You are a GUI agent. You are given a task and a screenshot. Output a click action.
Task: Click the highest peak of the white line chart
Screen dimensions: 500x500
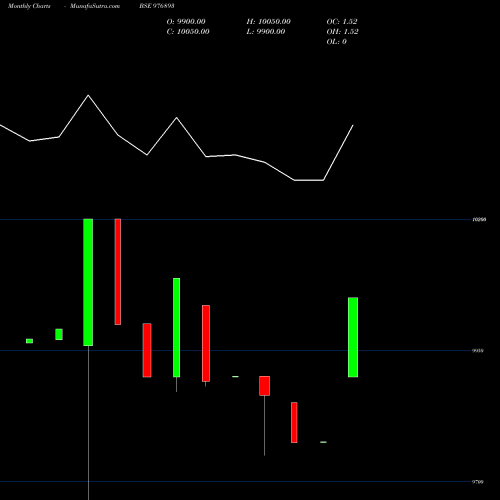(x=88, y=96)
